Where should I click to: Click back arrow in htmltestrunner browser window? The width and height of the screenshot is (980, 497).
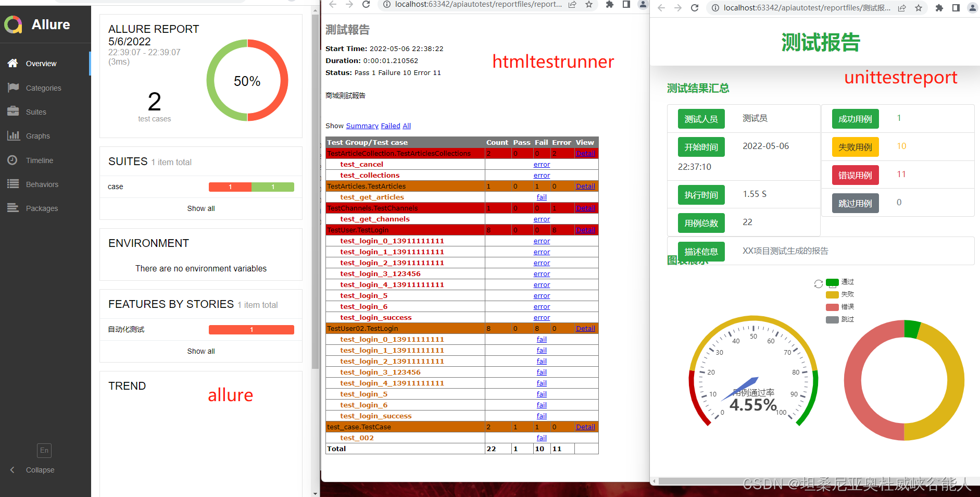click(333, 4)
